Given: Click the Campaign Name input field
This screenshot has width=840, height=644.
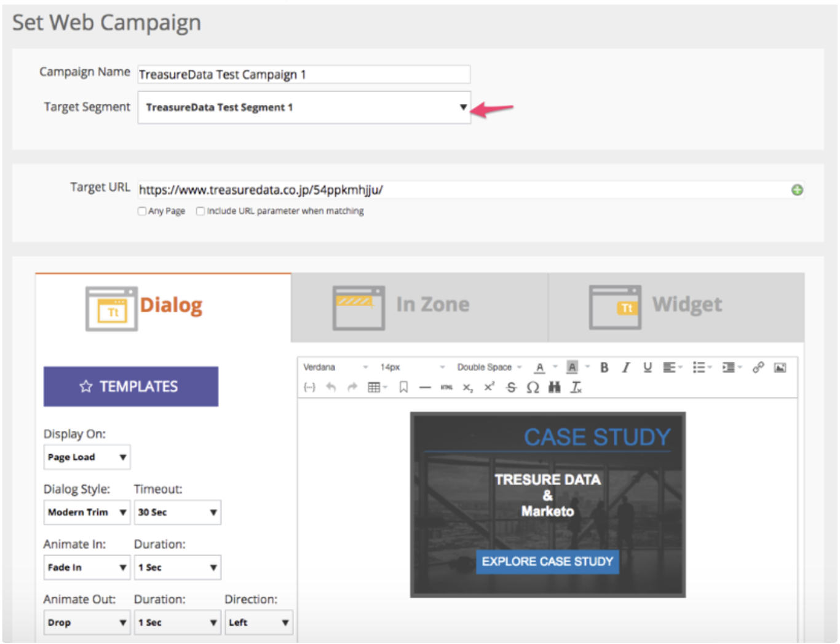Looking at the screenshot, I should [304, 74].
